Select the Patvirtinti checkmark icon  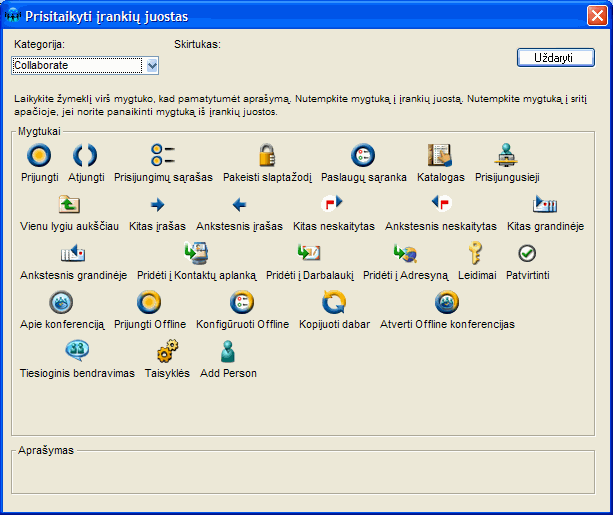click(x=527, y=253)
